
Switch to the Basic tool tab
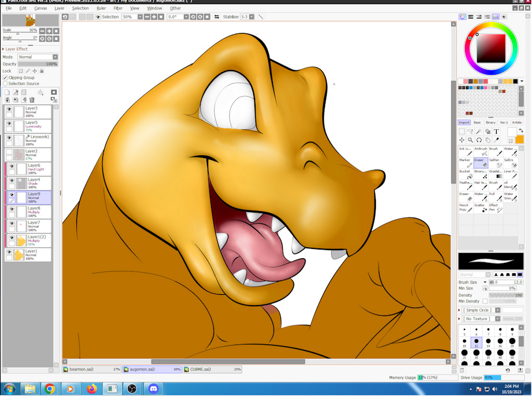tap(478, 122)
